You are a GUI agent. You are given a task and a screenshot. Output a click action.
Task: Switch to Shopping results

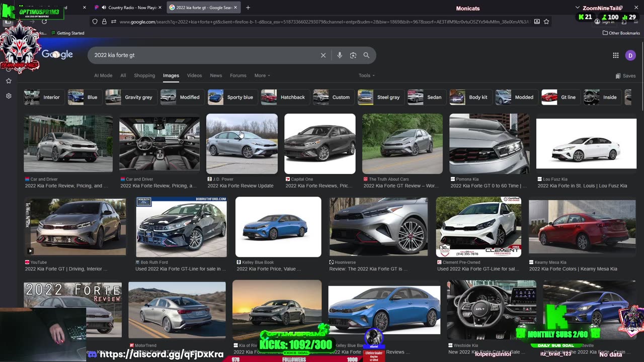click(144, 75)
